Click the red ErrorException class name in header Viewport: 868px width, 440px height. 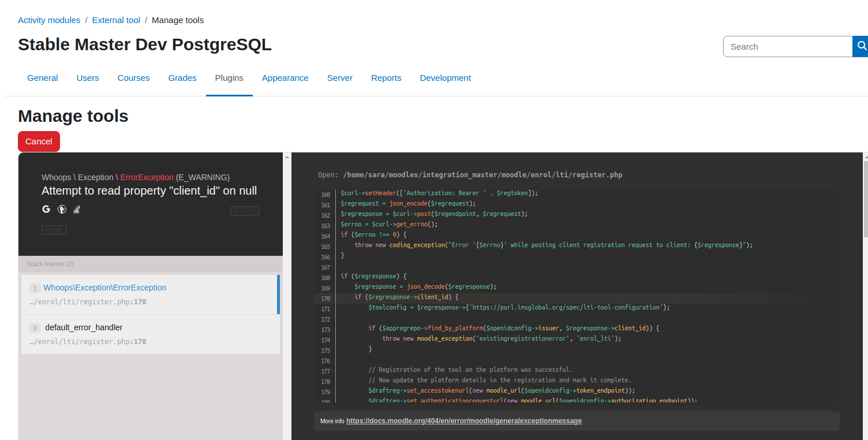point(147,177)
